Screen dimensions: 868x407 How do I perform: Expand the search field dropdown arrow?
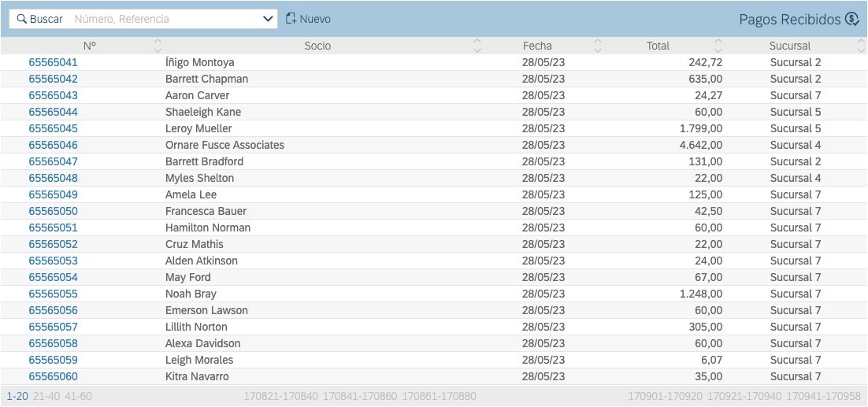click(x=267, y=19)
